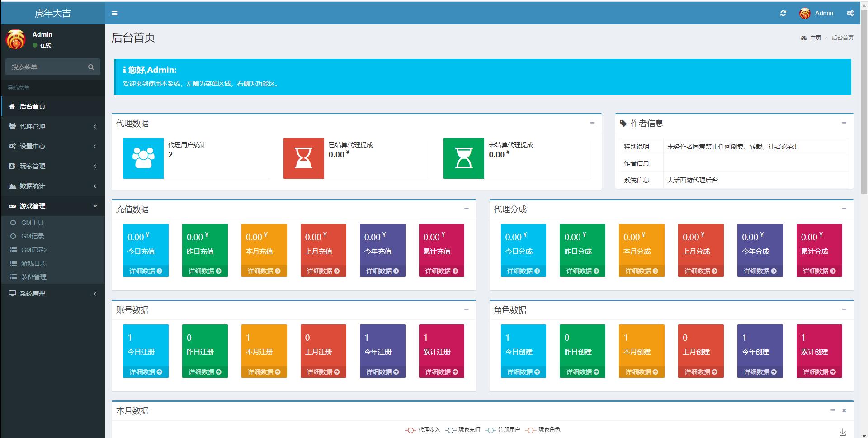Click the green hourglass unsettled commission icon
Screen dimensions: 868x438
[x=463, y=158]
